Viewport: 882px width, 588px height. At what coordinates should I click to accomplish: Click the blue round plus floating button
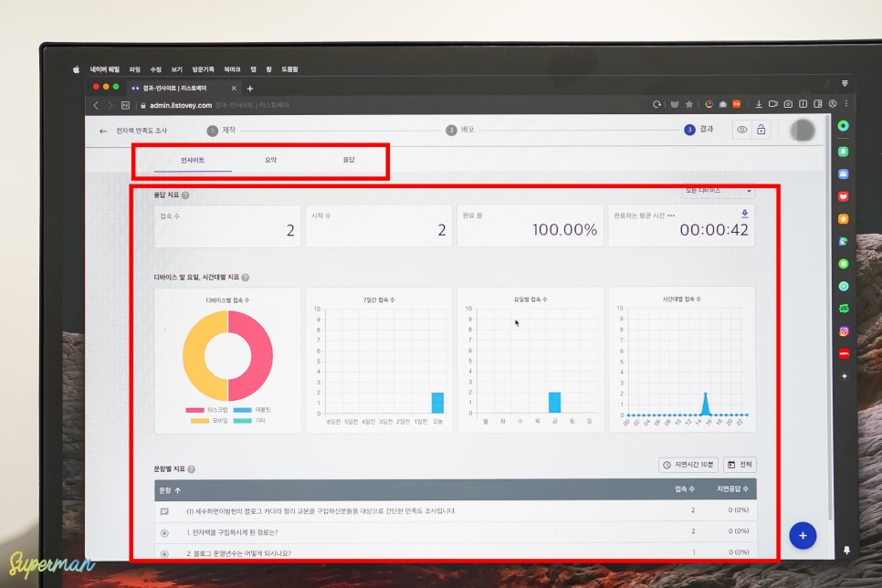pos(803,536)
